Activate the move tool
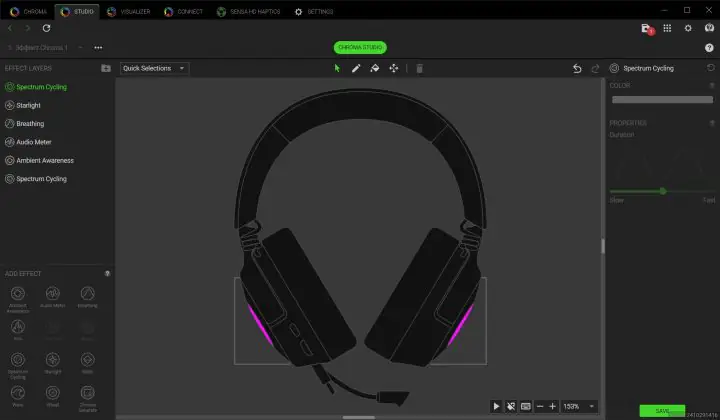The height and width of the screenshot is (420, 720). (394, 68)
